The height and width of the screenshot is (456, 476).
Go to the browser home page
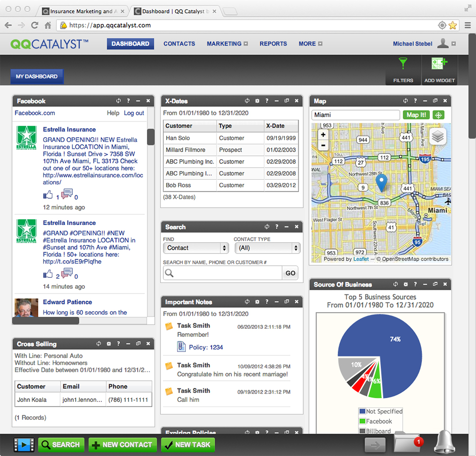point(48,25)
